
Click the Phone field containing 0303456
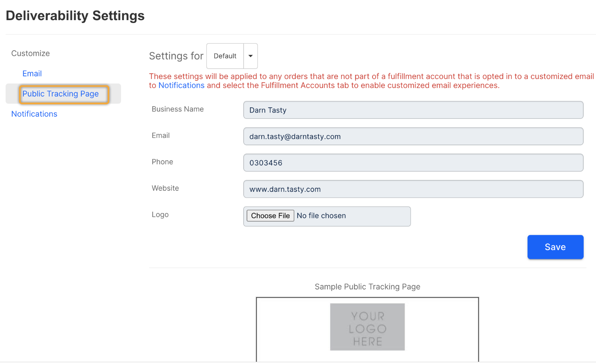tap(413, 163)
